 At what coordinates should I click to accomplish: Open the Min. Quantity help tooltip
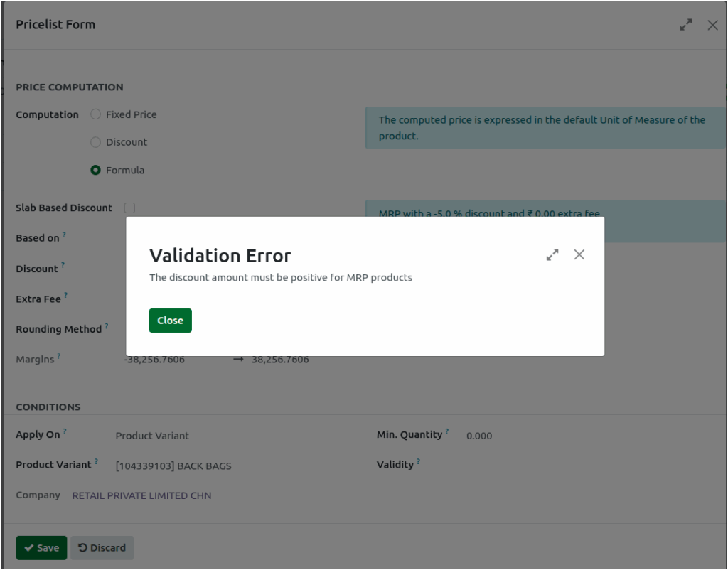coord(446,429)
